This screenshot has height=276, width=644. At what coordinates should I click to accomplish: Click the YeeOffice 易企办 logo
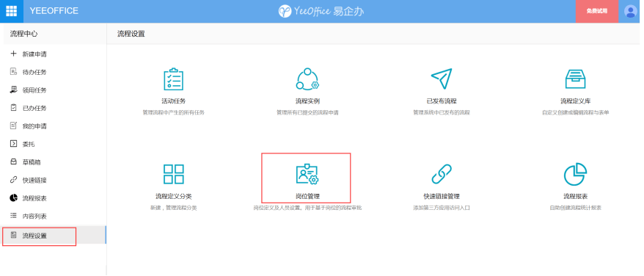[321, 11]
